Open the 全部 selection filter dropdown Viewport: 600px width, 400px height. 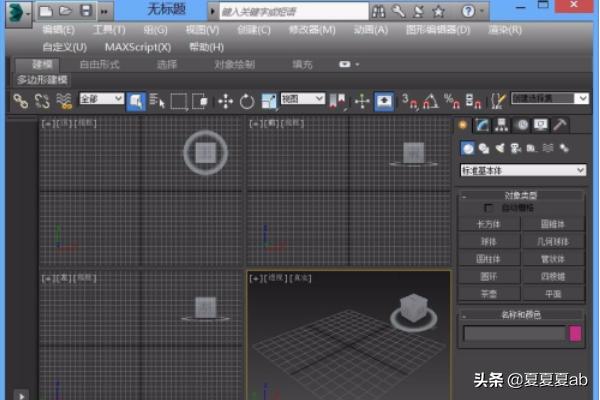tap(101, 99)
